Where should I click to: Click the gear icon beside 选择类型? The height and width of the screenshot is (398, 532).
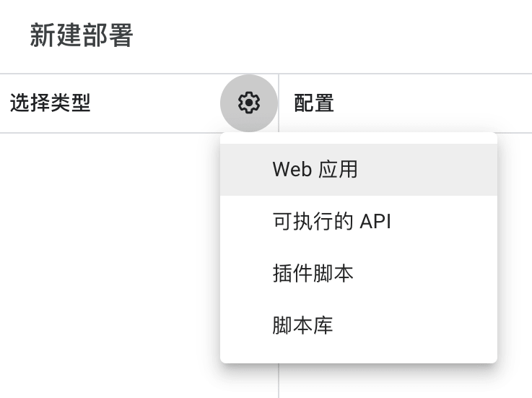249,103
